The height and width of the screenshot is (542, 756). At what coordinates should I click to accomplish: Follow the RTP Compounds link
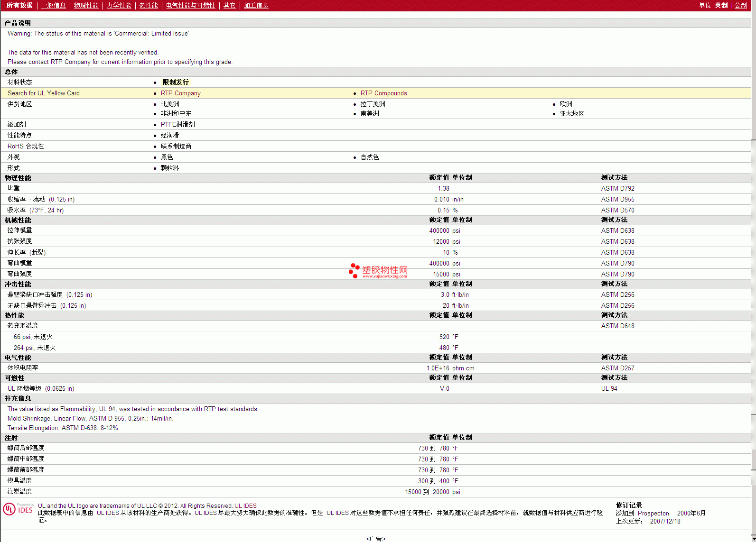click(383, 93)
